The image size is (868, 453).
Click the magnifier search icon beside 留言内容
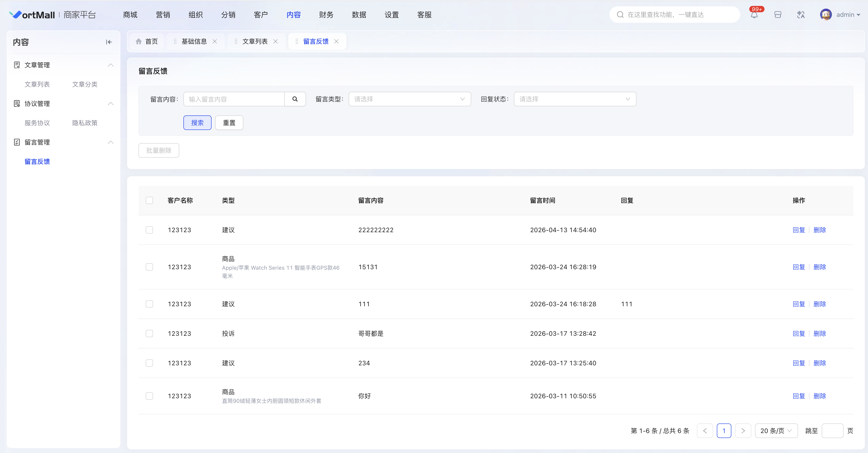[x=295, y=99]
